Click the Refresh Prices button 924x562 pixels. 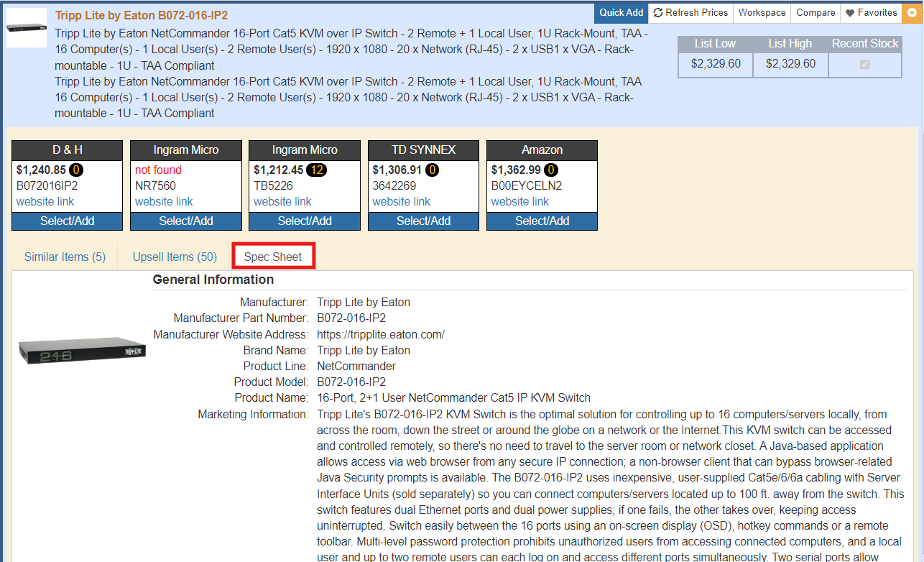690,13
